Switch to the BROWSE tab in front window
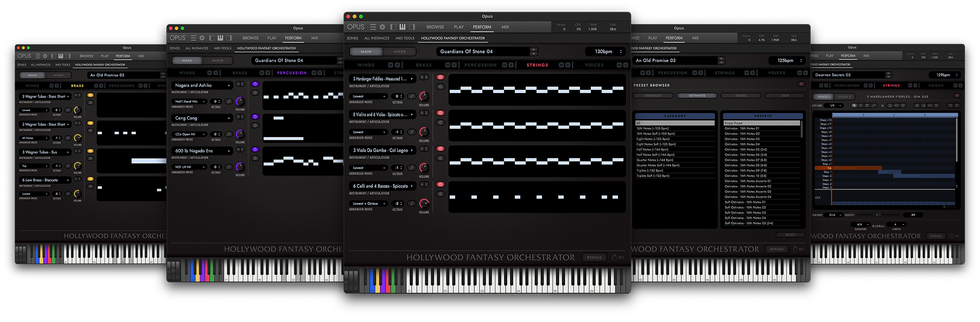The width and height of the screenshot is (980, 322). tap(435, 27)
